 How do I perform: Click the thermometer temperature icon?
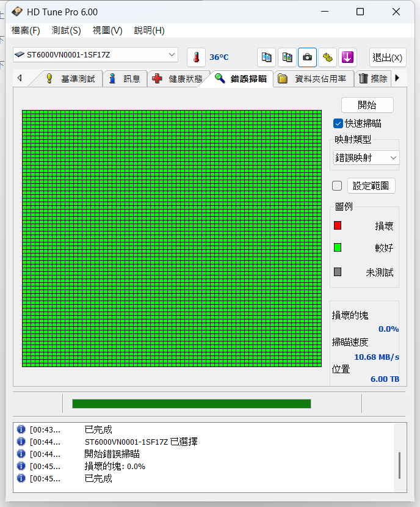(196, 57)
